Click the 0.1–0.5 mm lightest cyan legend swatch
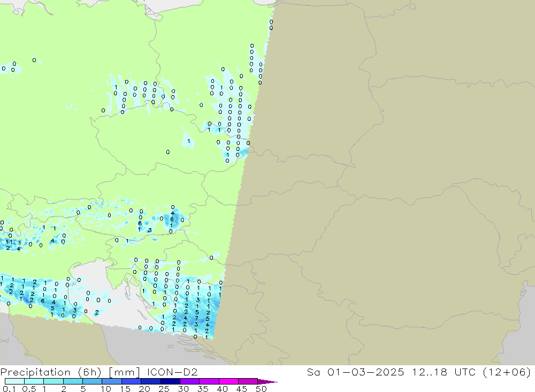 [14, 381]
